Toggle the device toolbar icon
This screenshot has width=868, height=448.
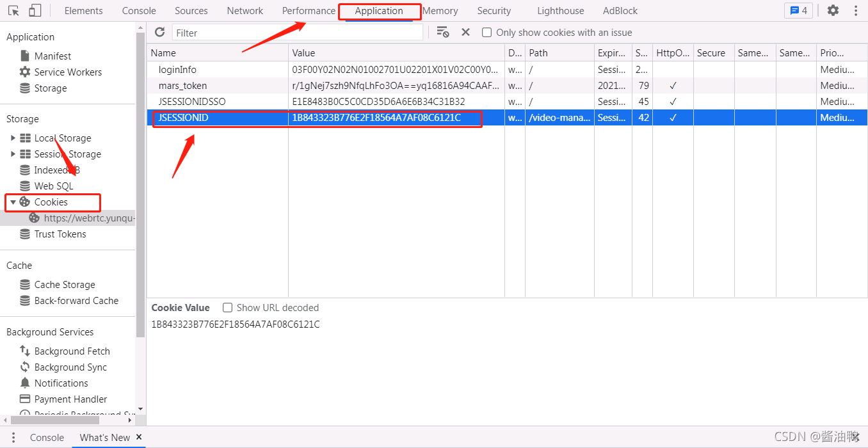pos(35,11)
